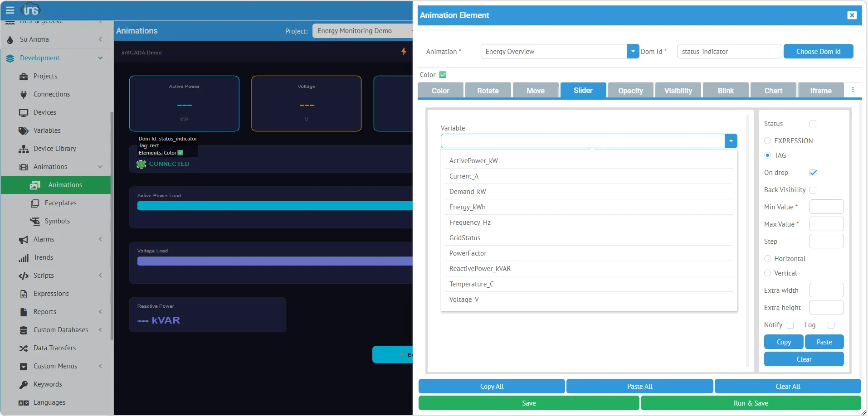Open the Device Library panel

[54, 148]
